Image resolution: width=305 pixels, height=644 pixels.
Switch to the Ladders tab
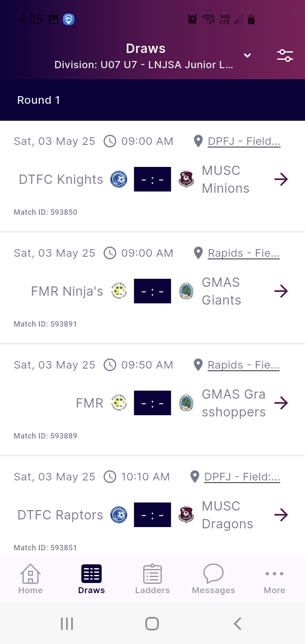pos(152,579)
